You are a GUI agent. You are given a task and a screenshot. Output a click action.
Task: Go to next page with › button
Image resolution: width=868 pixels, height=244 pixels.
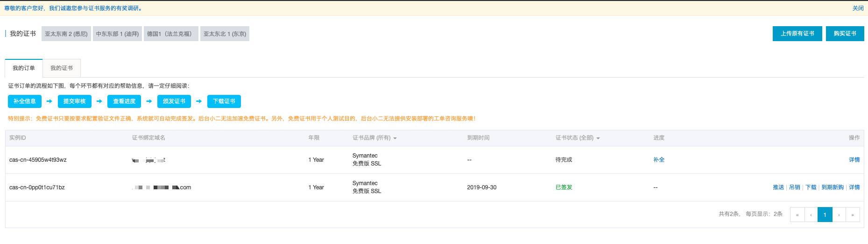(x=839, y=215)
